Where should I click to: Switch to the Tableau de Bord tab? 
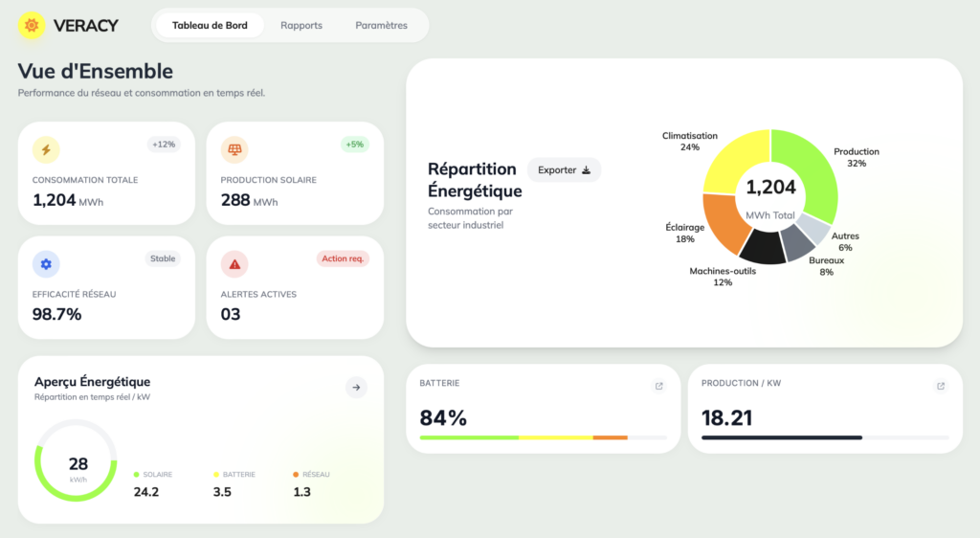click(210, 26)
